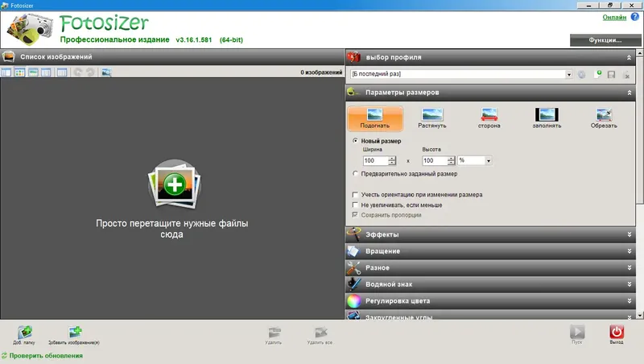Click the Удалить все icon
The image size is (644, 364).
pyautogui.click(x=320, y=332)
